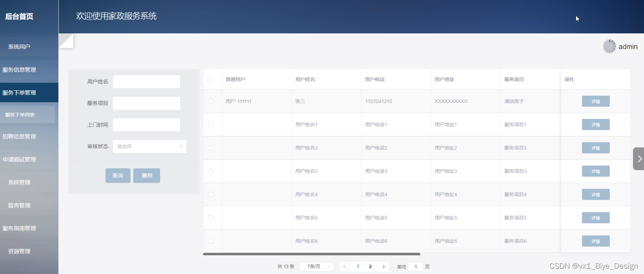Open 后台首页 in the sidebar
This screenshot has height=274, width=644.
(19, 17)
